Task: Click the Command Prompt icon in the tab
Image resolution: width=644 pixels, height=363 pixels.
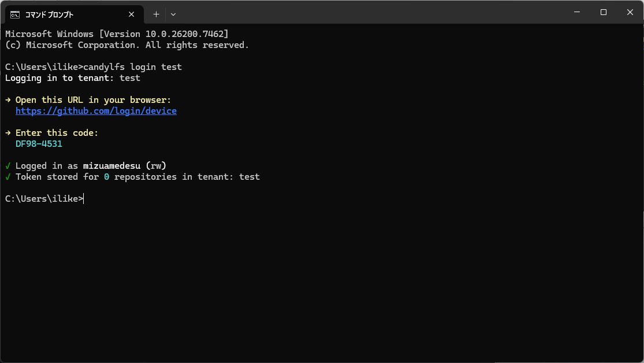Action: [x=16, y=14]
